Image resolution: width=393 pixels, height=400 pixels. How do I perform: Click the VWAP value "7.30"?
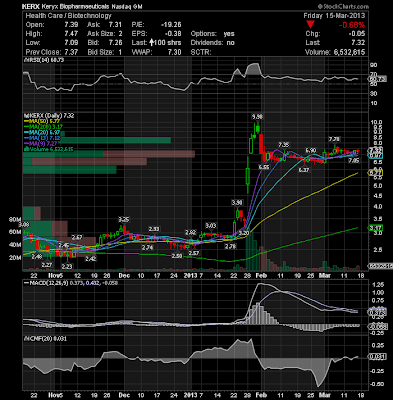click(175, 52)
